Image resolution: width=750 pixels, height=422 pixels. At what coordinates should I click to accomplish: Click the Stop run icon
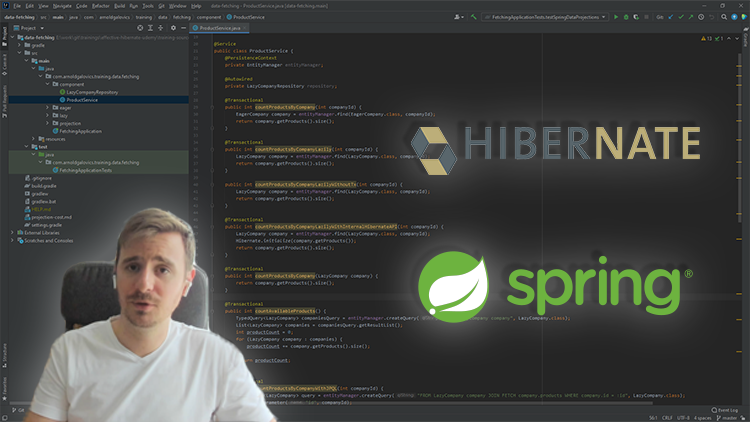coord(646,17)
